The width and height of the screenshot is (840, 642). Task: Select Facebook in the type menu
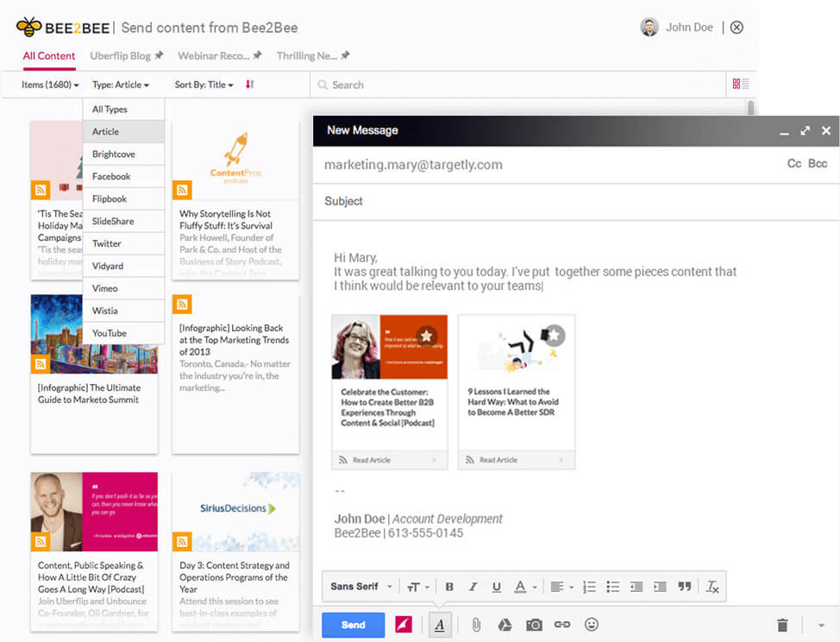[123, 176]
